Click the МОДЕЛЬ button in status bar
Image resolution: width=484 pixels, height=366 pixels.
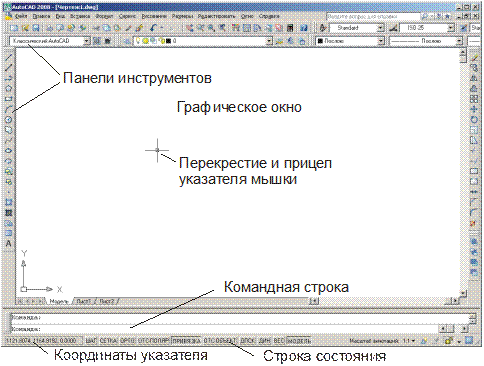coord(299,341)
